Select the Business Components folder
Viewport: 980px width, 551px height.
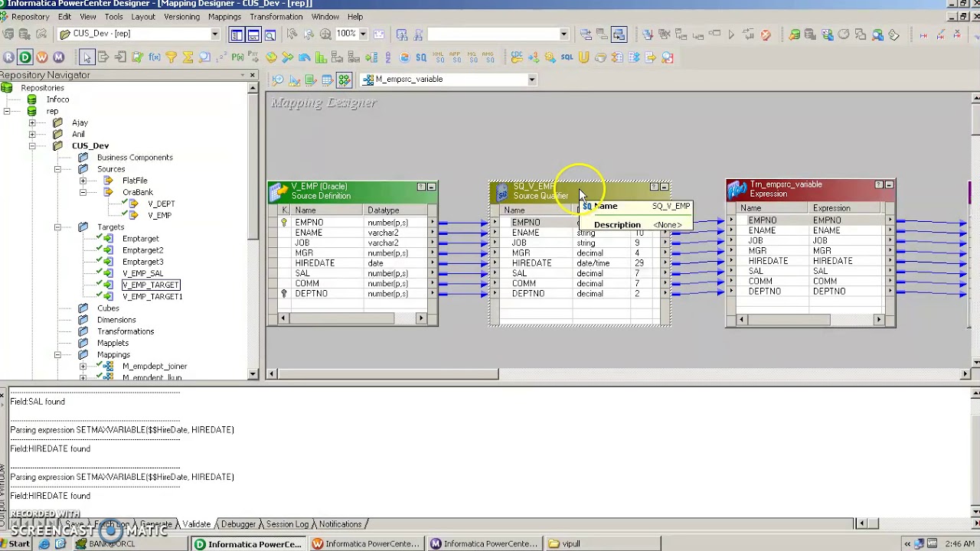[x=135, y=158]
